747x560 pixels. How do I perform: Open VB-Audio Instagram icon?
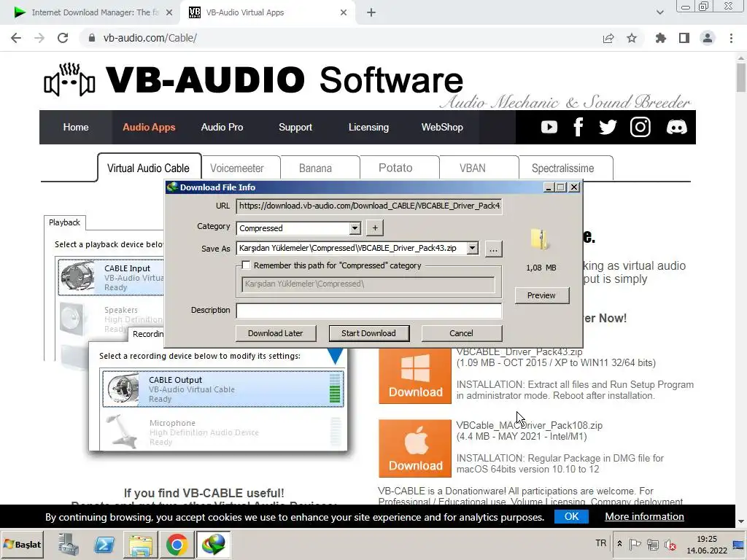tap(640, 127)
